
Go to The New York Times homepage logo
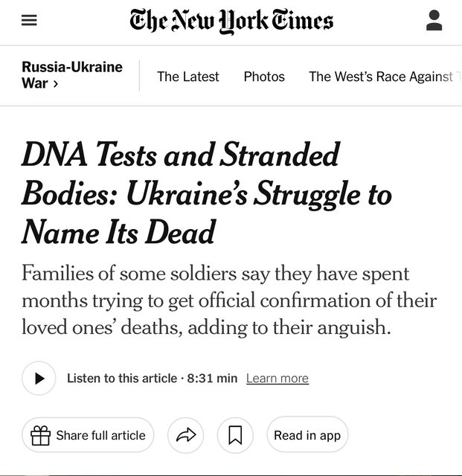click(231, 22)
